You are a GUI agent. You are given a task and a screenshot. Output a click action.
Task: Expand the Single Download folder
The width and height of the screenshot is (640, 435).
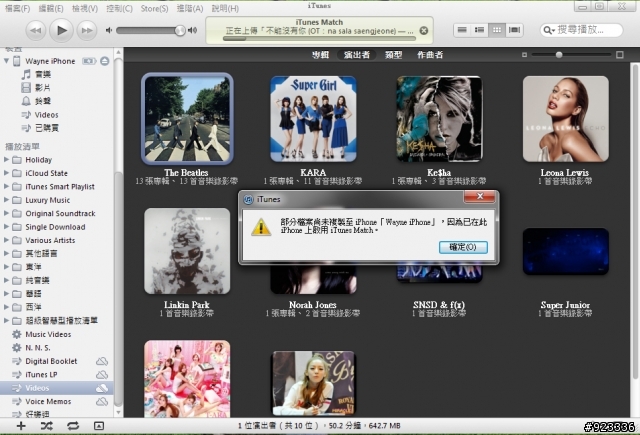click(x=7, y=227)
